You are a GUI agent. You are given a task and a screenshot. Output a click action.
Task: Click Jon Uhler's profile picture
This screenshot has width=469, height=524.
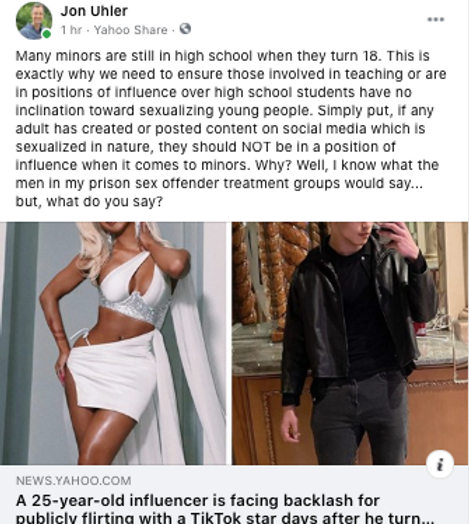click(34, 21)
